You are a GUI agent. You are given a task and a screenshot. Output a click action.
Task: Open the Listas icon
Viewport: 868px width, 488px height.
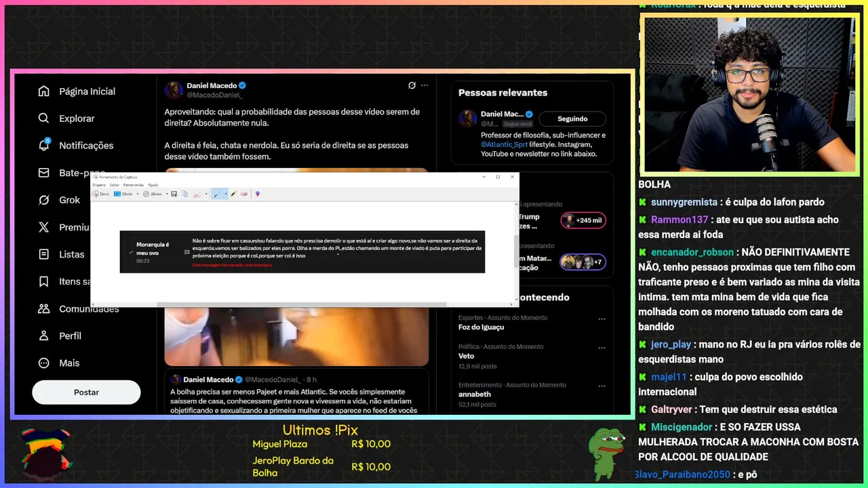coord(43,254)
